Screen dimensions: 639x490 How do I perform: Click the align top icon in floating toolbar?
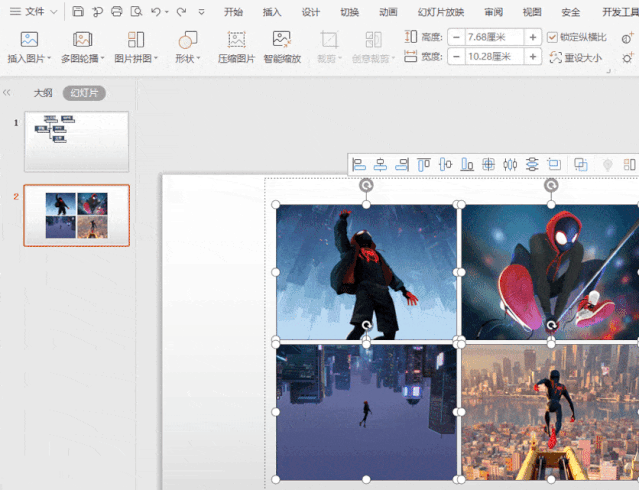(424, 165)
